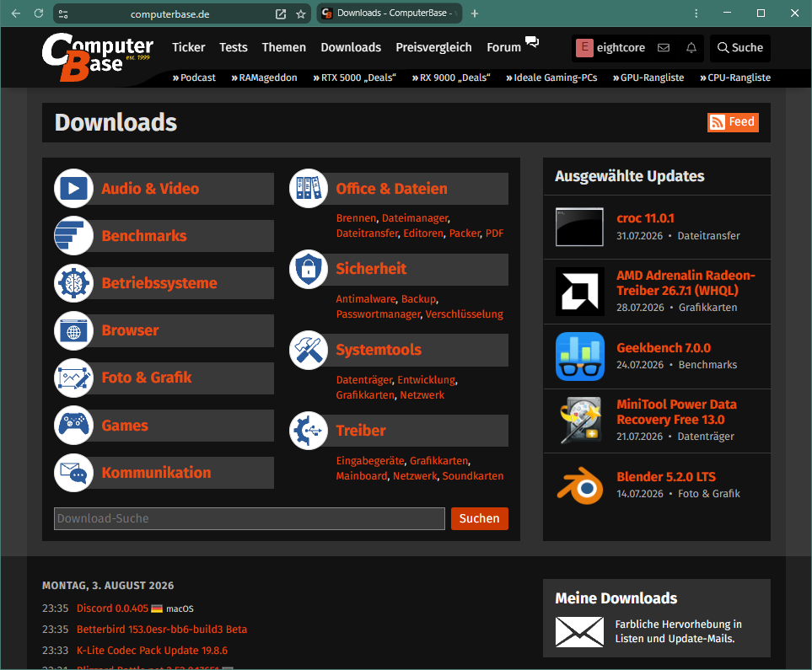
Task: Click the Games controller icon
Action: pos(73,425)
